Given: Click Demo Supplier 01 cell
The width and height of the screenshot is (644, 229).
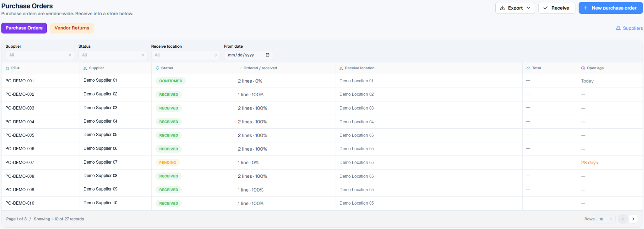Looking at the screenshot, I should [100, 80].
